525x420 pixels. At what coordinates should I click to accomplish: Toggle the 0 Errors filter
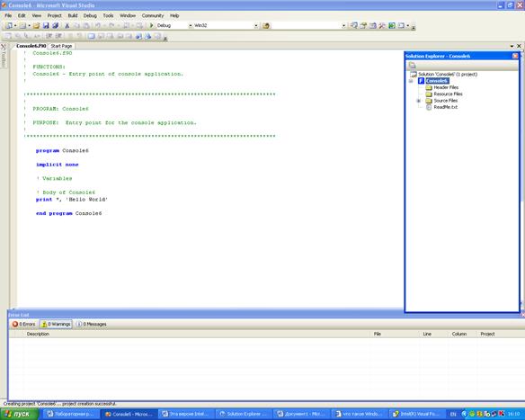click(x=23, y=324)
